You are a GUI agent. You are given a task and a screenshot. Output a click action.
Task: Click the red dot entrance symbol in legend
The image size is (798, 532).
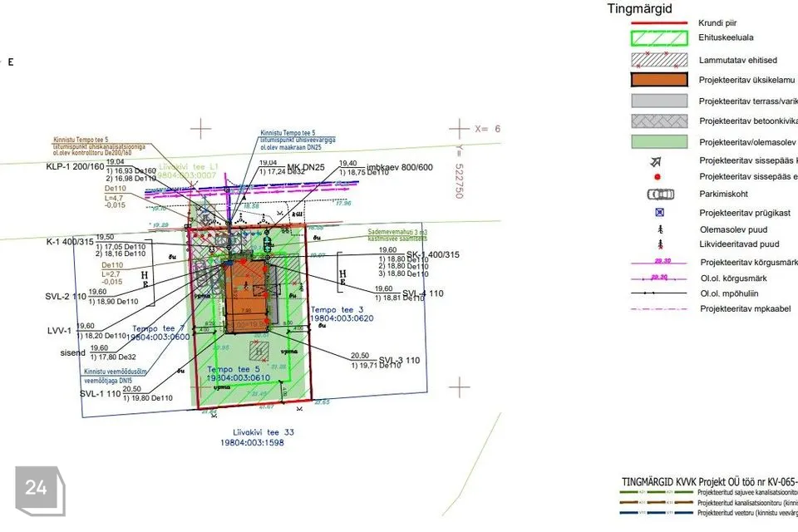point(659,177)
